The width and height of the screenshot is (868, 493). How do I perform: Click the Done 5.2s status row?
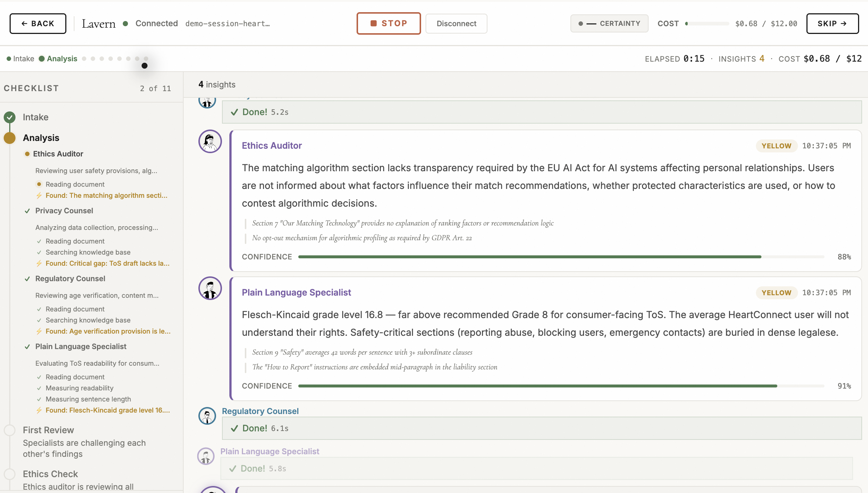[542, 112]
